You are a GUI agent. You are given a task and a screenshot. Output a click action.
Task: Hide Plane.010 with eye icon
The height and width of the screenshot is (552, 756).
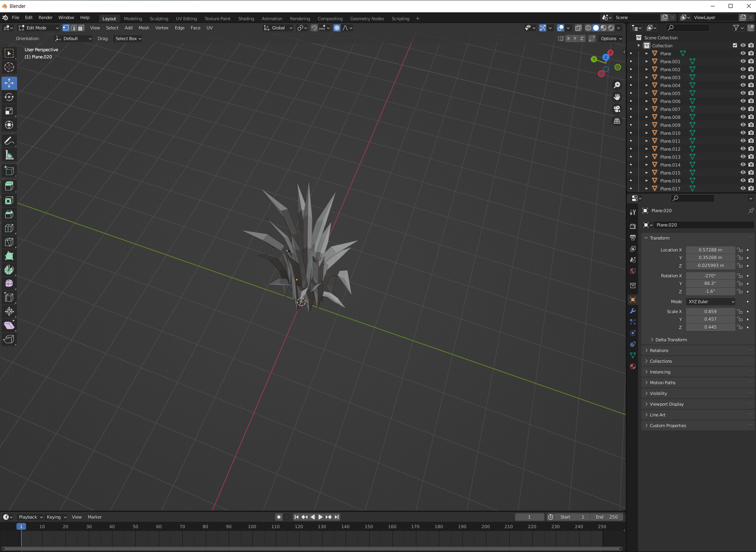click(743, 133)
